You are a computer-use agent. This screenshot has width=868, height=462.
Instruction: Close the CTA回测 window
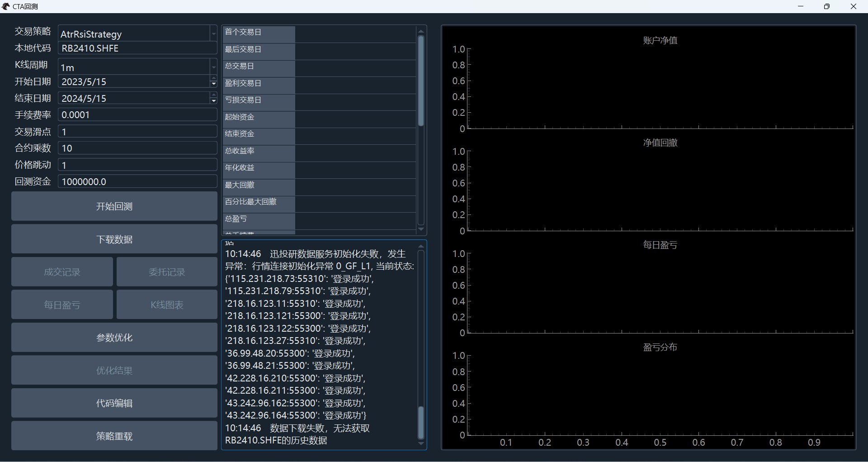coord(854,6)
